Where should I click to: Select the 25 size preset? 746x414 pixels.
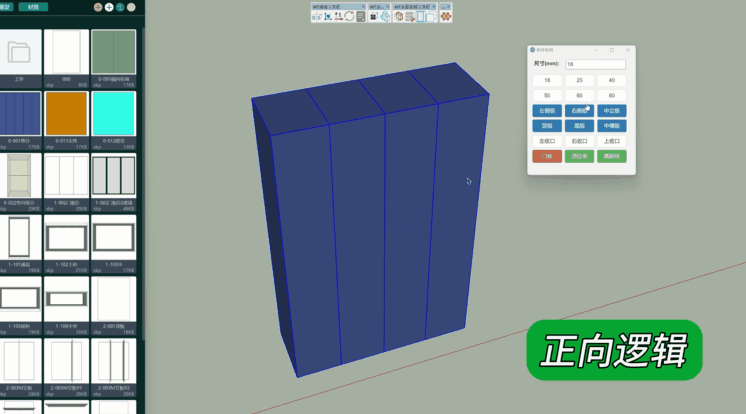pyautogui.click(x=580, y=80)
